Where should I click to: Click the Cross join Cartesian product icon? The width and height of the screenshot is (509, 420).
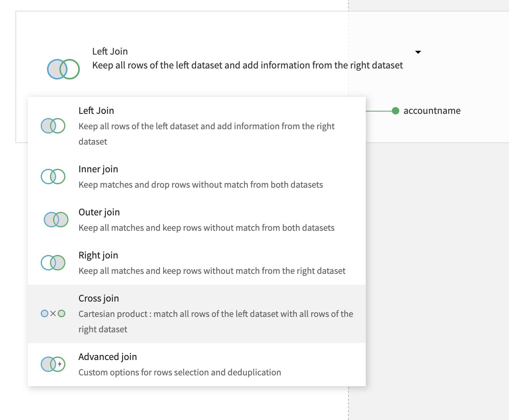[53, 313]
